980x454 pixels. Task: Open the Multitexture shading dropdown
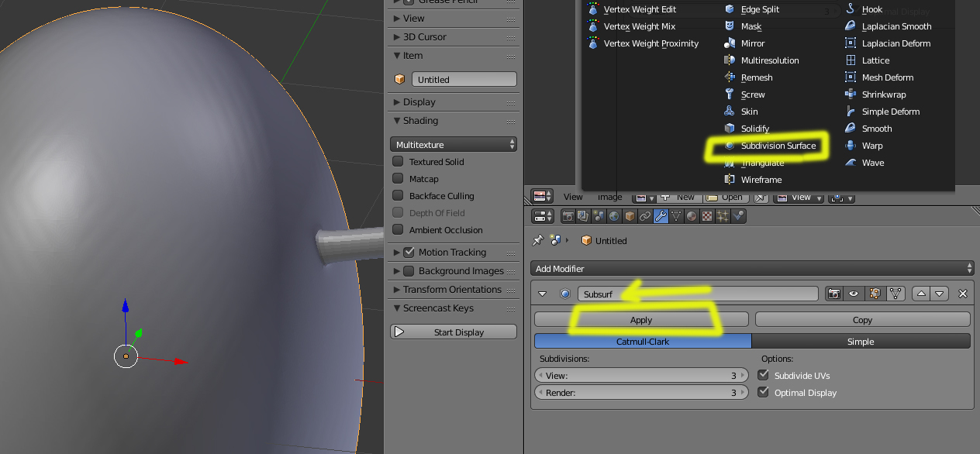[454, 144]
